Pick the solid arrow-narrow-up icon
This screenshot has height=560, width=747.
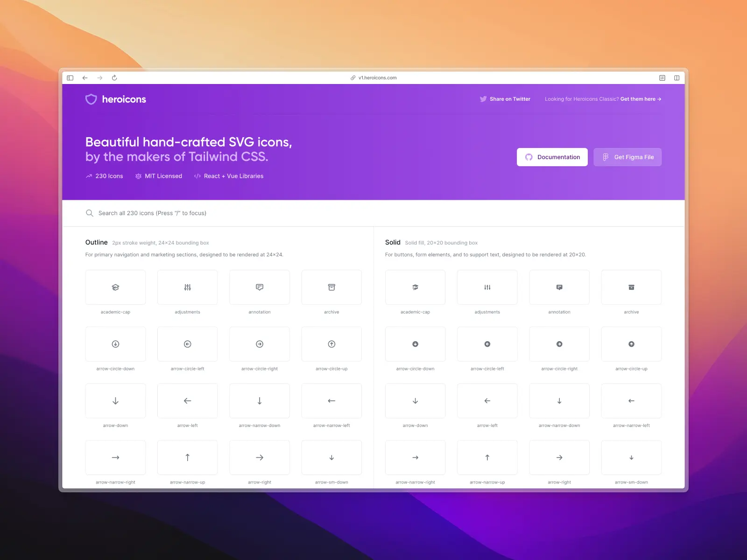(x=487, y=458)
